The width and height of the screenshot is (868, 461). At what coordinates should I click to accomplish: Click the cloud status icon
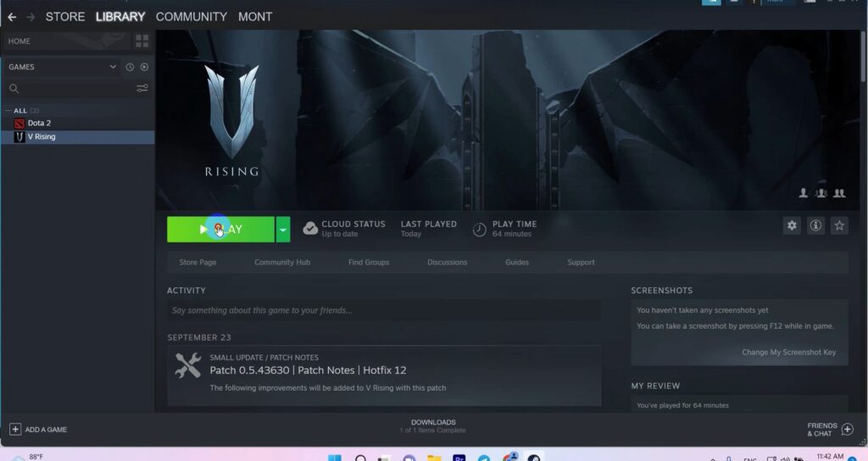[310, 228]
